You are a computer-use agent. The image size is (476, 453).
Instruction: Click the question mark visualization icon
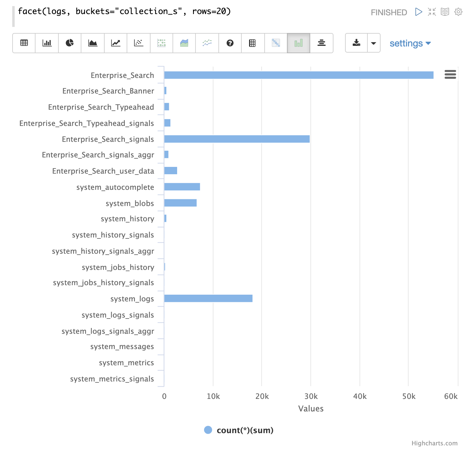pyautogui.click(x=230, y=43)
